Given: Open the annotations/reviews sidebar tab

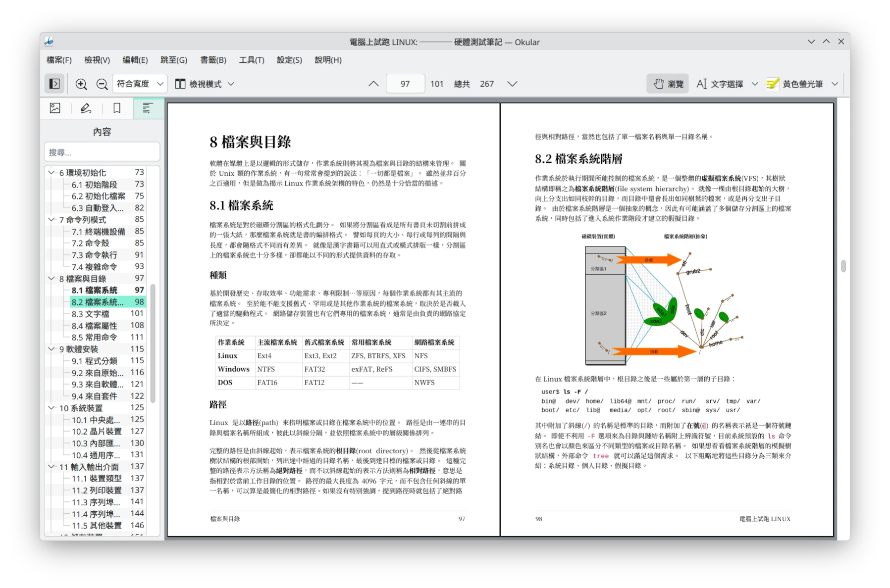Looking at the screenshot, I should point(86,108).
